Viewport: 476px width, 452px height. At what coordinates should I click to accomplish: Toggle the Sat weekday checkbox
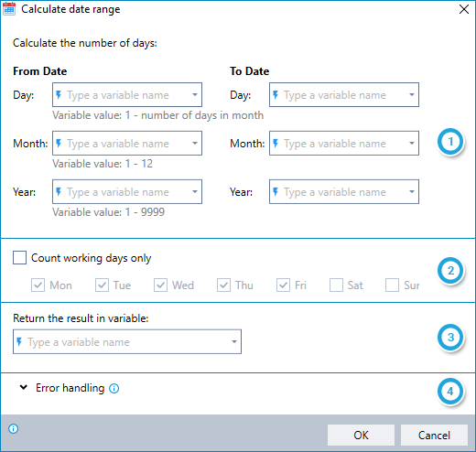(x=336, y=285)
